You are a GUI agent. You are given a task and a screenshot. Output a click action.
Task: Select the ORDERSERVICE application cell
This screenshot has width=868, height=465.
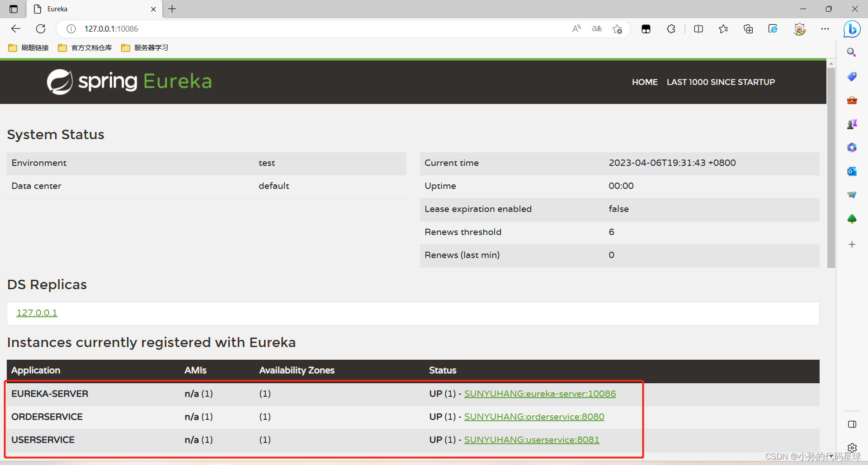click(x=47, y=417)
